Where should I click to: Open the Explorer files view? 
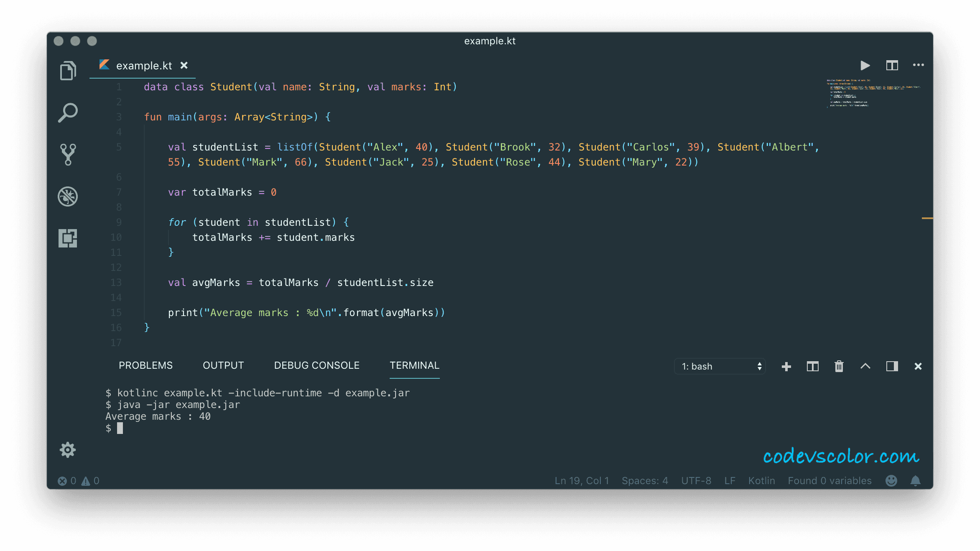coord(68,70)
